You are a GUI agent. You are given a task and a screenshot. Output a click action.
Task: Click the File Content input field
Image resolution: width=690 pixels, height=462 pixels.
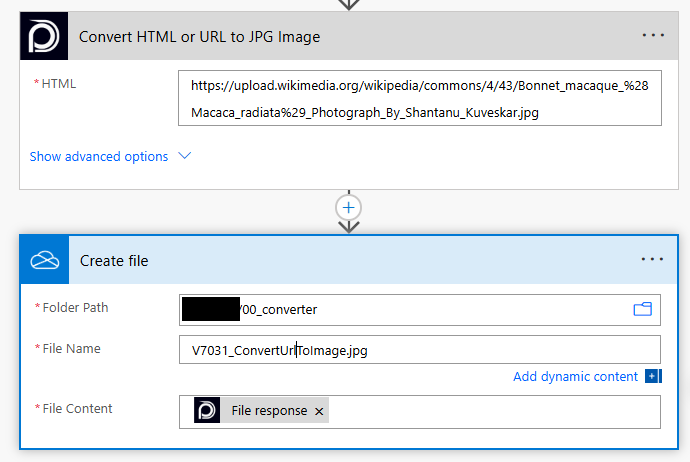click(x=490, y=411)
